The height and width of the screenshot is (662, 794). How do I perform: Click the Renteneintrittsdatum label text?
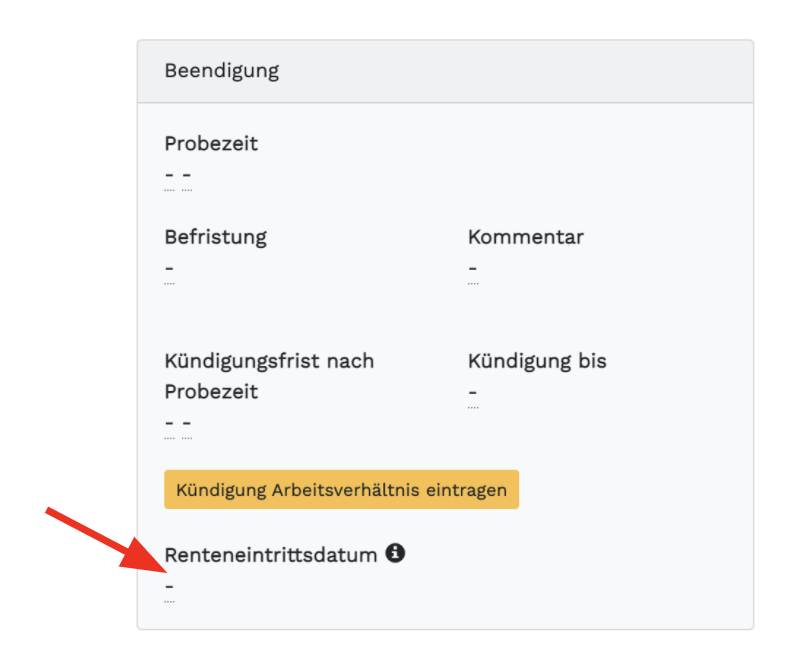pos(270,554)
